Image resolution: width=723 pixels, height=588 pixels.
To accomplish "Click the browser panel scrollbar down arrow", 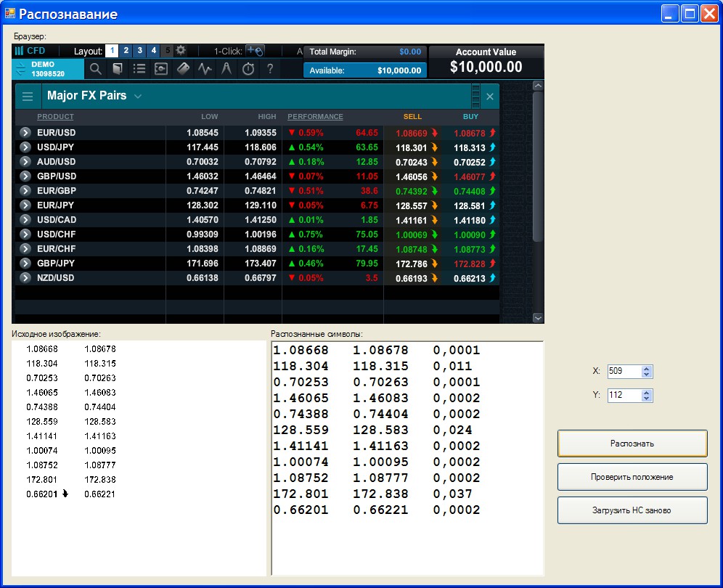I will pyautogui.click(x=538, y=318).
